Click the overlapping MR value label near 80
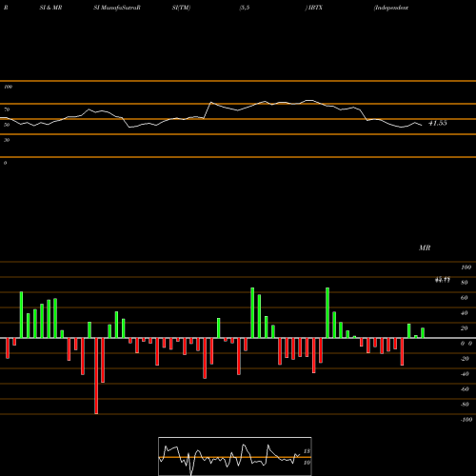The width and height of the screenshot is (476, 476). pos(443,280)
